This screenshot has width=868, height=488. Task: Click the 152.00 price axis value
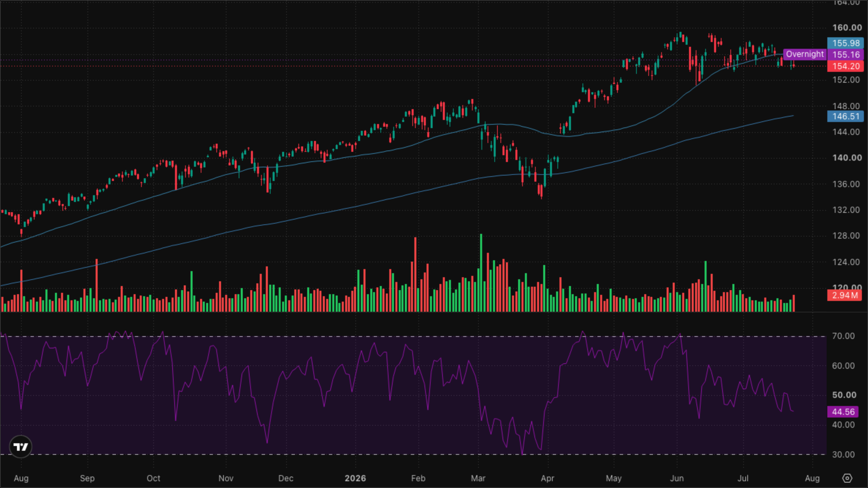tap(846, 80)
